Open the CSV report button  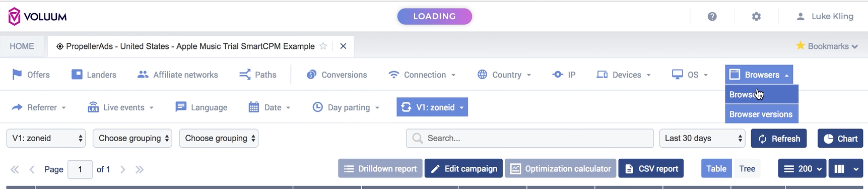point(651,169)
